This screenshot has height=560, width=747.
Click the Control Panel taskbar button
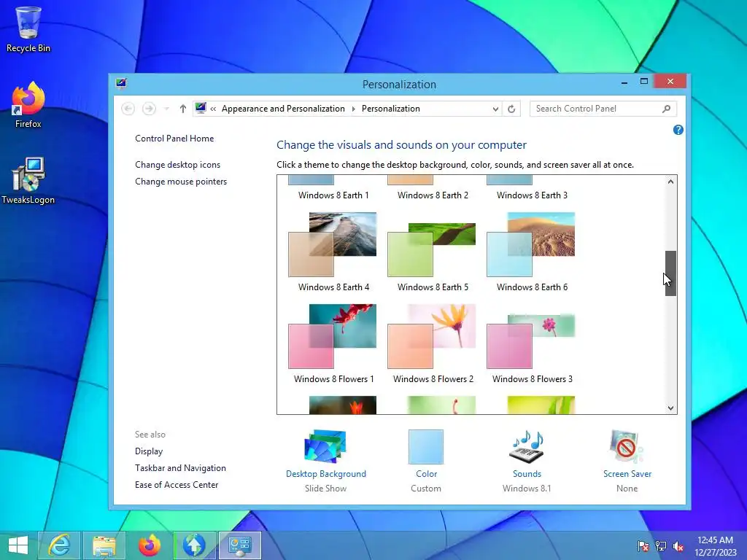[239, 545]
